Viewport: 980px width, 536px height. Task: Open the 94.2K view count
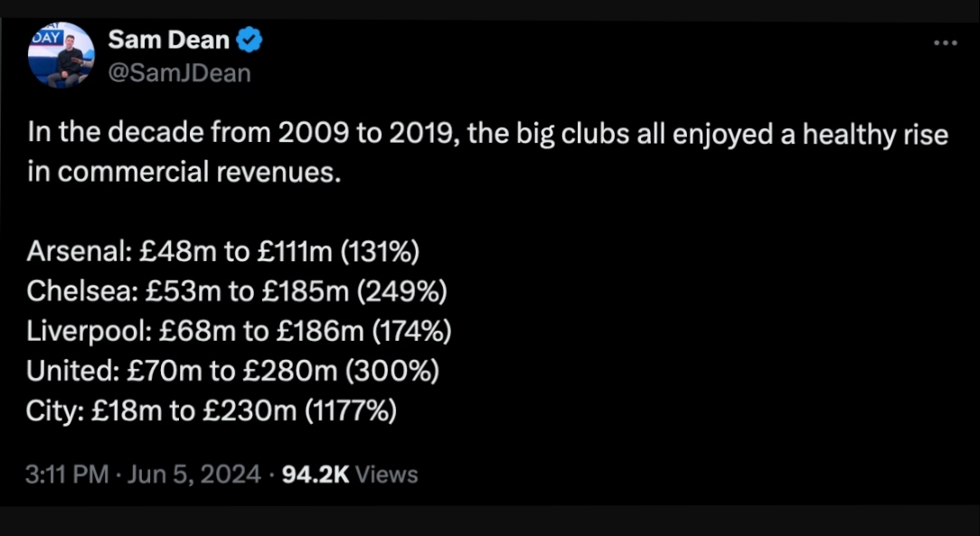pos(316,475)
